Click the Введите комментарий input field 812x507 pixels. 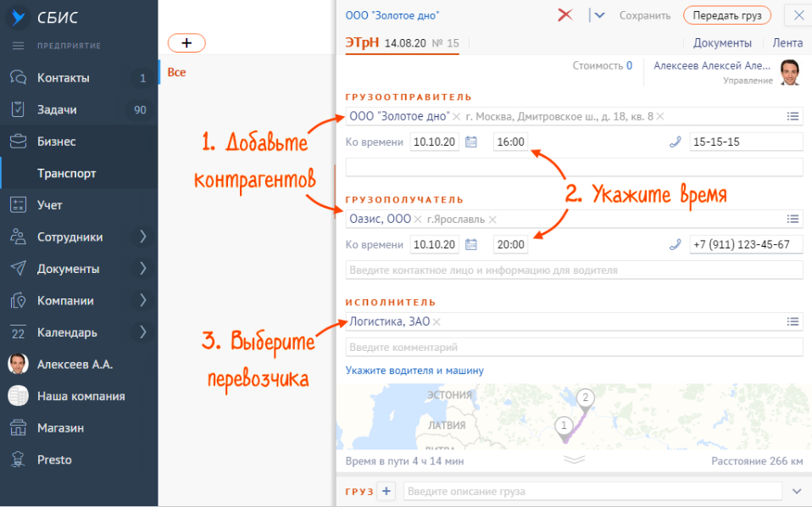574,348
